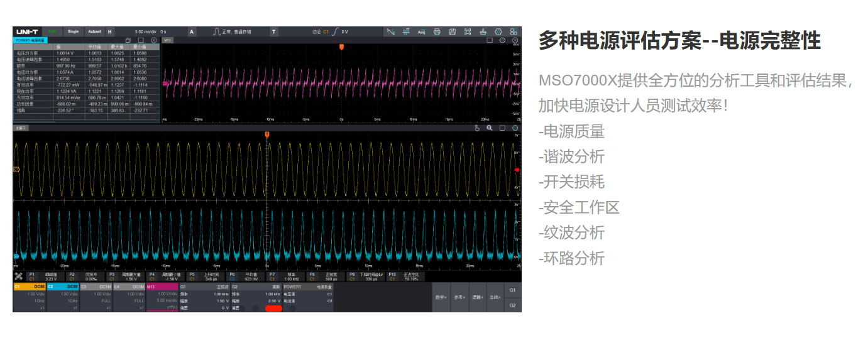Image resolution: width=868 pixels, height=345 pixels.
Task: Click the red trigger level marker at right edge
Action: pyautogui.click(x=517, y=170)
